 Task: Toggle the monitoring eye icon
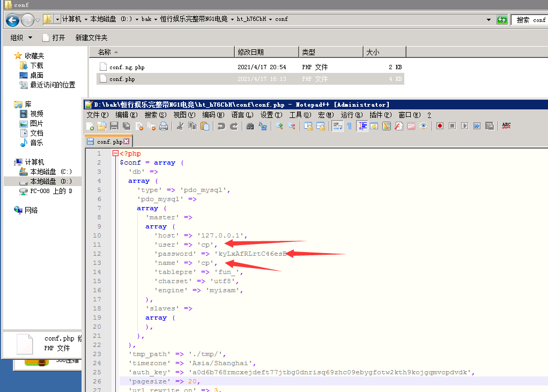pyautogui.click(x=424, y=126)
